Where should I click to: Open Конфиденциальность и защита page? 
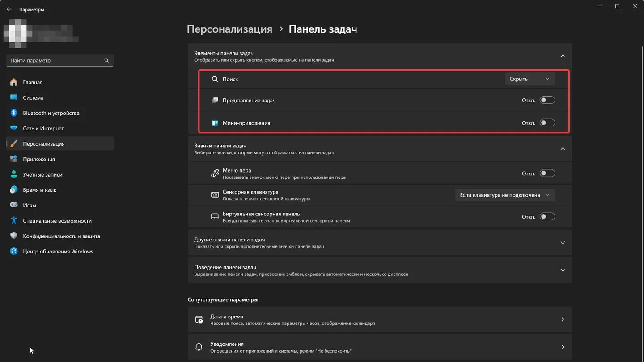60,236
